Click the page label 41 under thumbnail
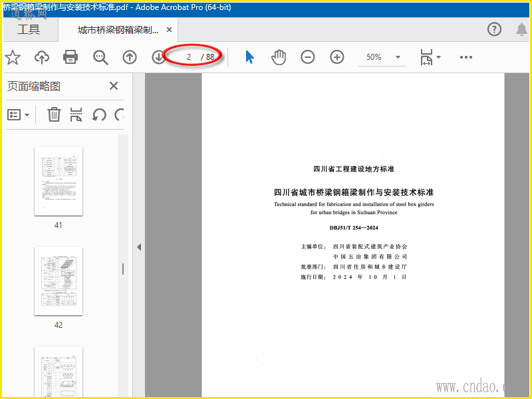 pos(59,225)
